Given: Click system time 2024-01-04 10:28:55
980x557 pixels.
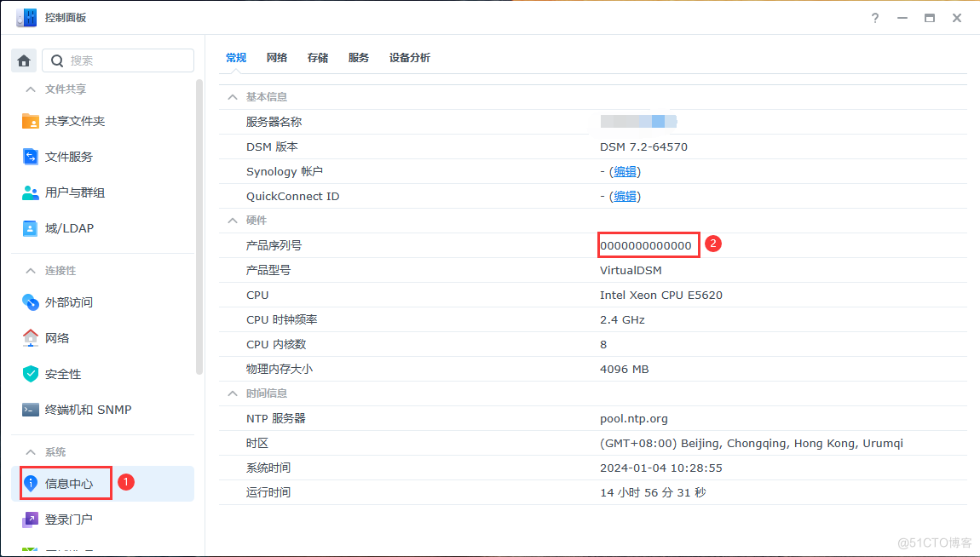Looking at the screenshot, I should tap(661, 468).
